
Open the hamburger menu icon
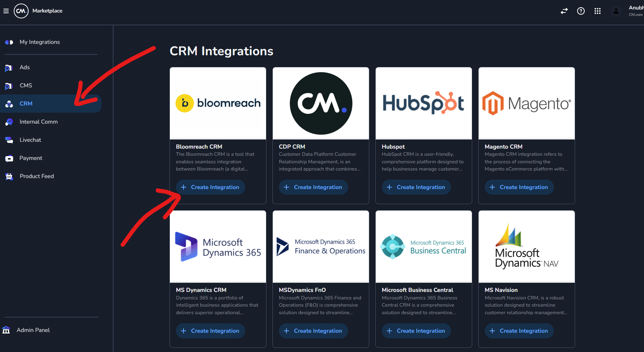(6, 11)
